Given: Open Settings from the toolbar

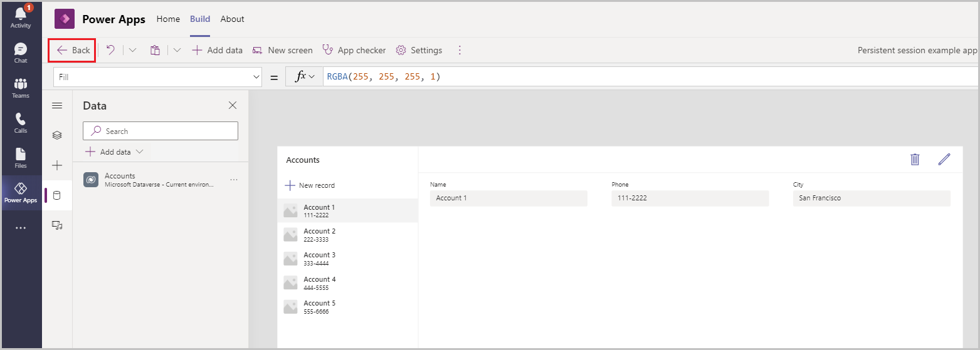Looking at the screenshot, I should [419, 50].
